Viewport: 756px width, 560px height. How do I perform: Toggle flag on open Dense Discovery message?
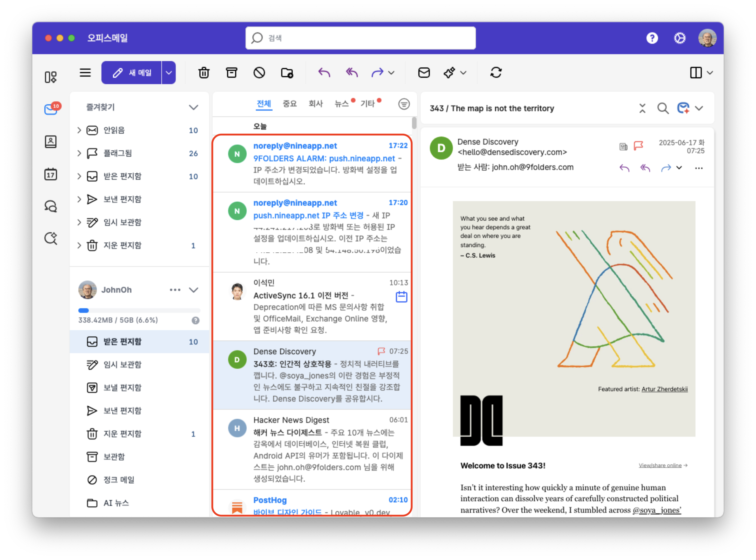(638, 146)
